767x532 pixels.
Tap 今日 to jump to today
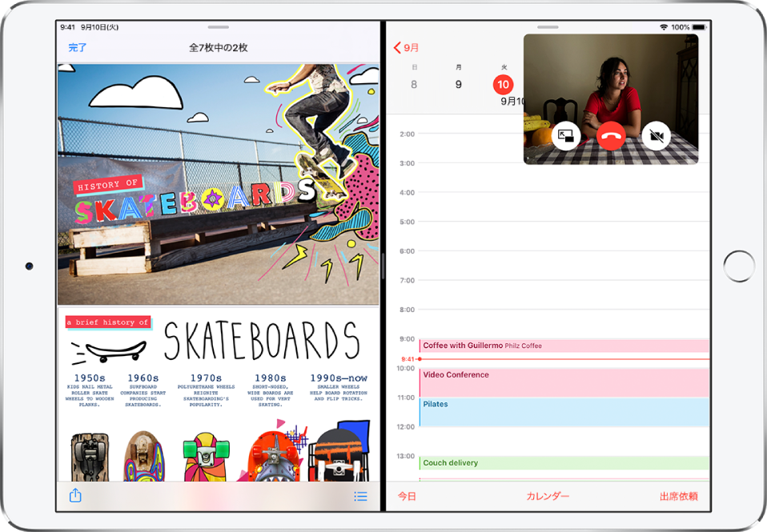407,497
